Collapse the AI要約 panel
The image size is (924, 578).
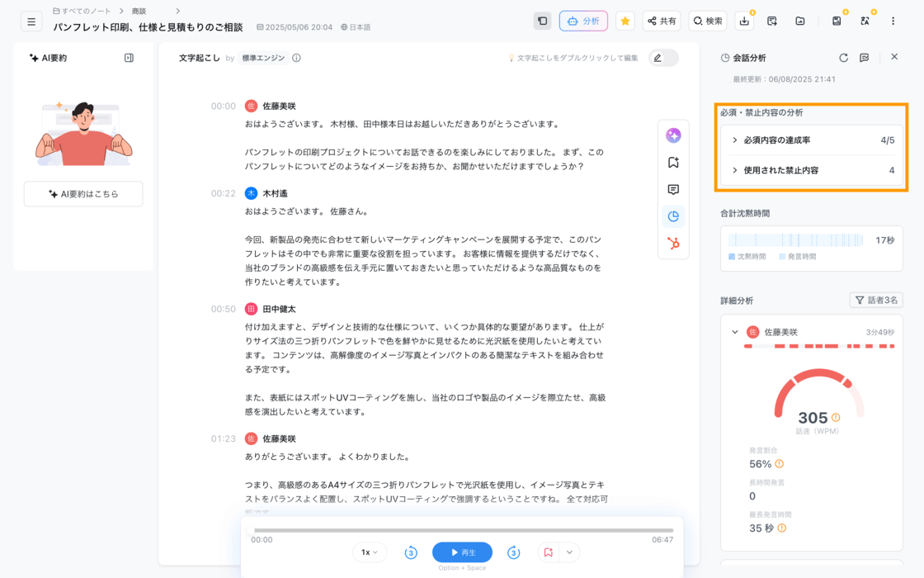129,58
